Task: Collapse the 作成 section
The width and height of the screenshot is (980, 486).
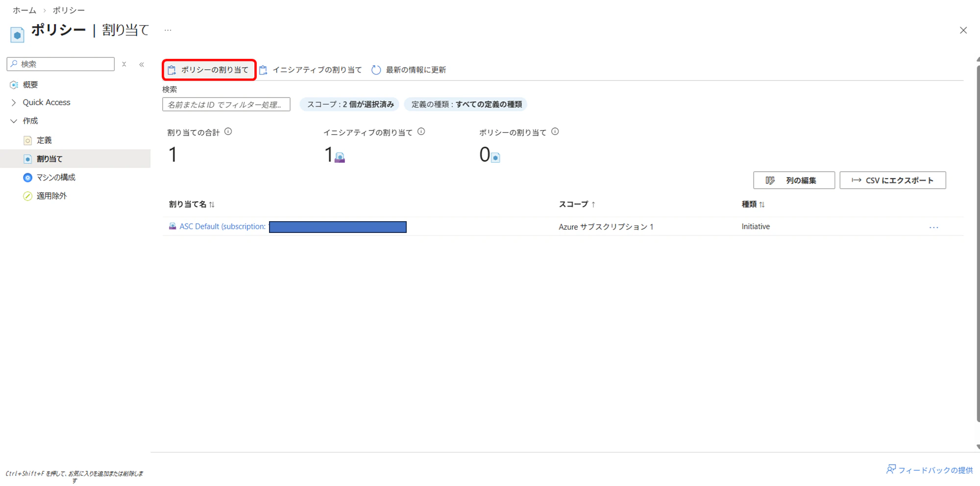Action: 14,121
